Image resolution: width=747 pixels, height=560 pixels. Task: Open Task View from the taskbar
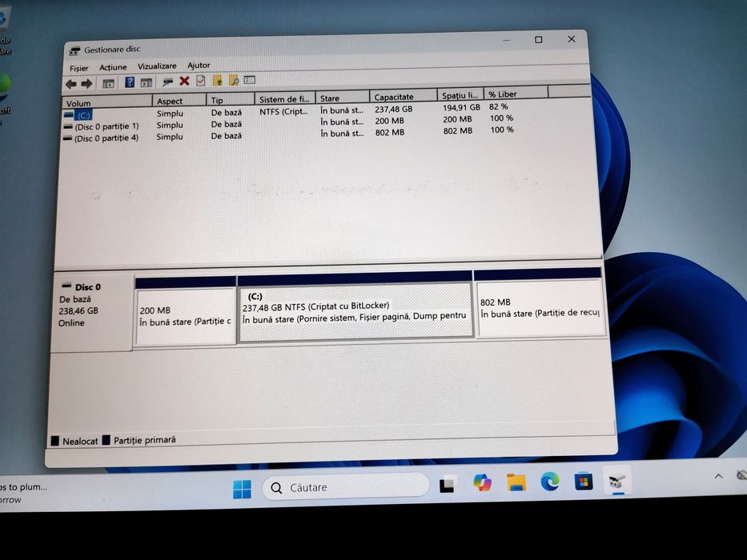pyautogui.click(x=448, y=484)
